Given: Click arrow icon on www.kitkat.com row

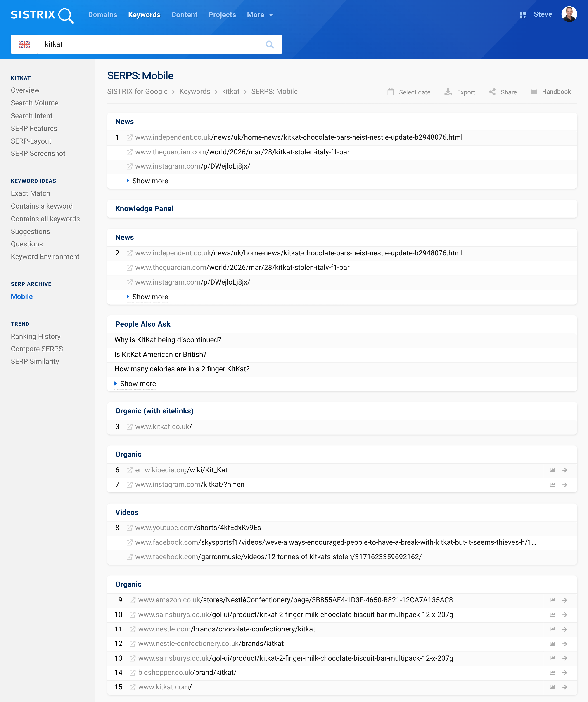Looking at the screenshot, I should [564, 687].
